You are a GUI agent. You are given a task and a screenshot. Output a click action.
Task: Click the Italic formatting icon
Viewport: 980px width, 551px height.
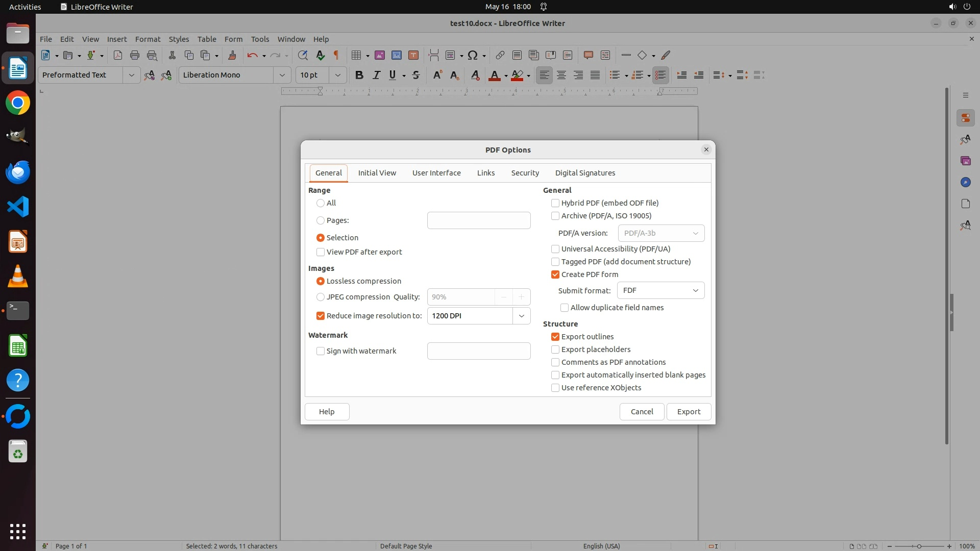376,75
